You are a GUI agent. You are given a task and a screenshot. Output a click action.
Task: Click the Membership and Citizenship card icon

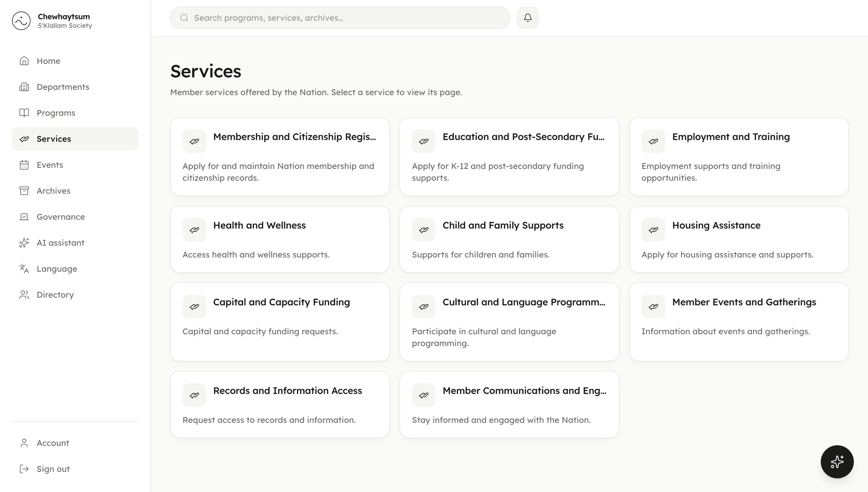point(194,141)
